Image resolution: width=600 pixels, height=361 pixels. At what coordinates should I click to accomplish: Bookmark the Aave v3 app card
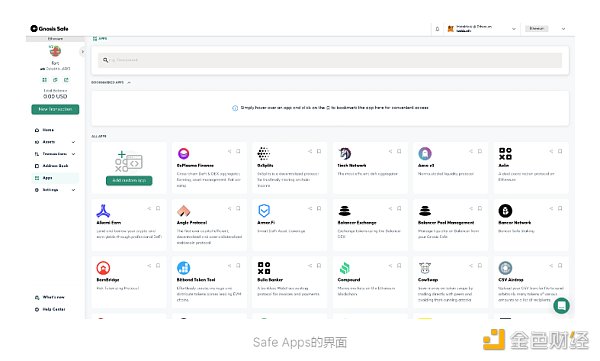point(479,151)
